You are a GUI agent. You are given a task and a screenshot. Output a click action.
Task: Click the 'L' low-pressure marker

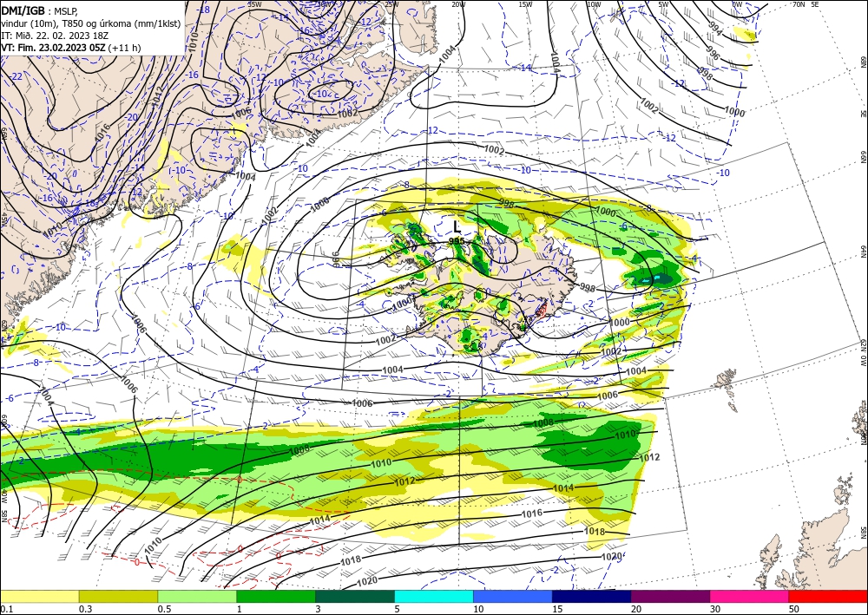[457, 226]
